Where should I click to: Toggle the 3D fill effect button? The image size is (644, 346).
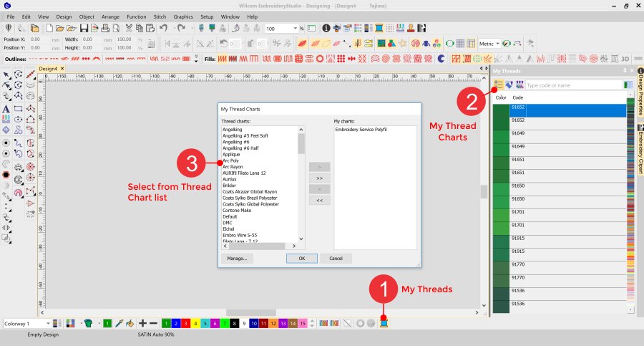click(x=625, y=59)
